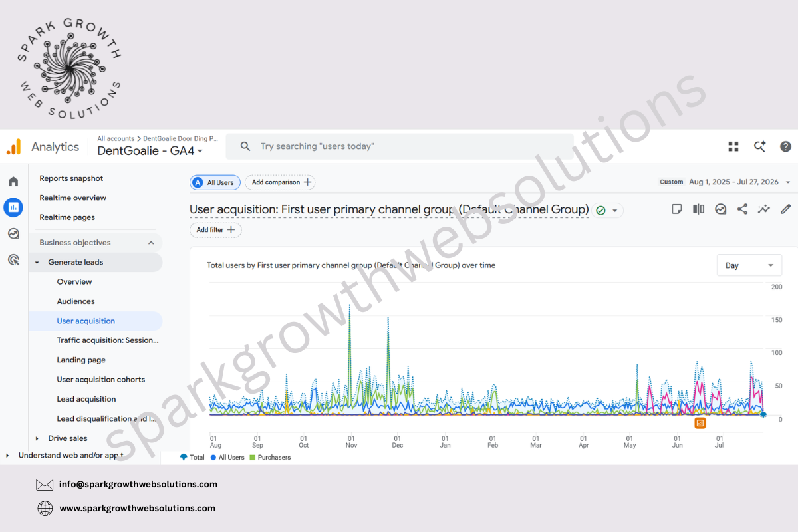
Task: Open the Home icon in sidebar
Action: (13, 182)
